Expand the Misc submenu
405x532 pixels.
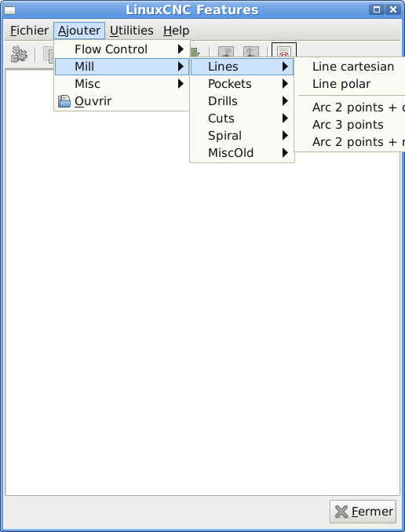click(x=122, y=84)
